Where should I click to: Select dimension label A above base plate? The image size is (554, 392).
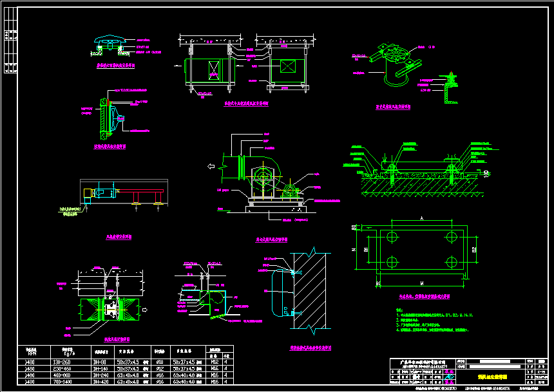point(421,219)
